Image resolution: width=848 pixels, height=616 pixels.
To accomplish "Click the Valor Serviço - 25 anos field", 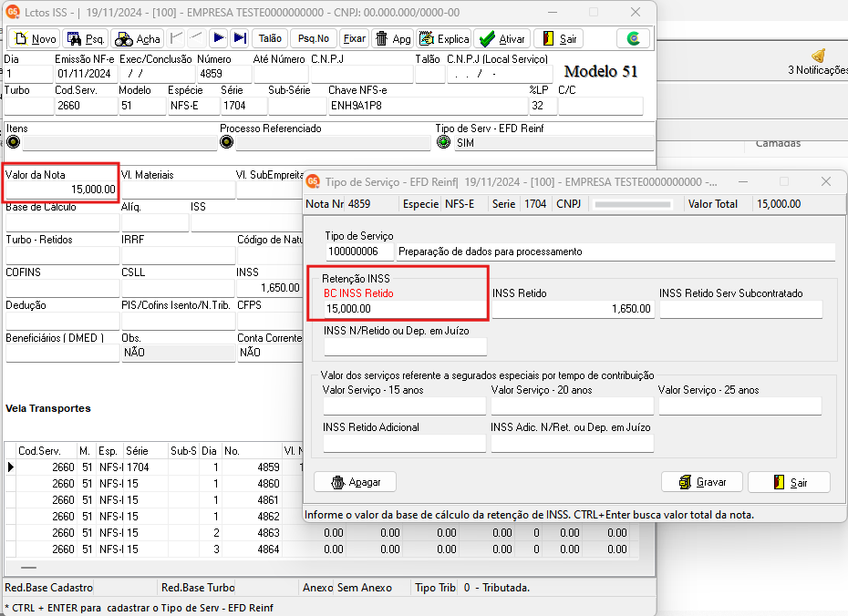I will point(739,406).
